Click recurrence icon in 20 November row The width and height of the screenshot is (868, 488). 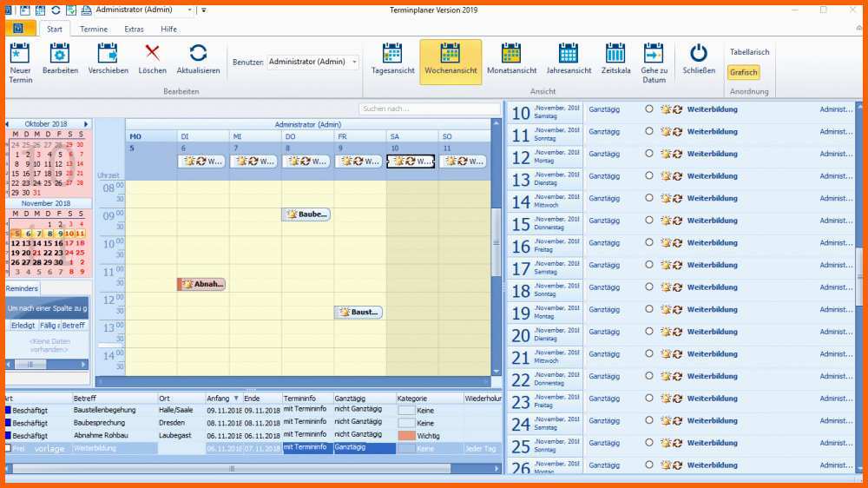(x=677, y=332)
